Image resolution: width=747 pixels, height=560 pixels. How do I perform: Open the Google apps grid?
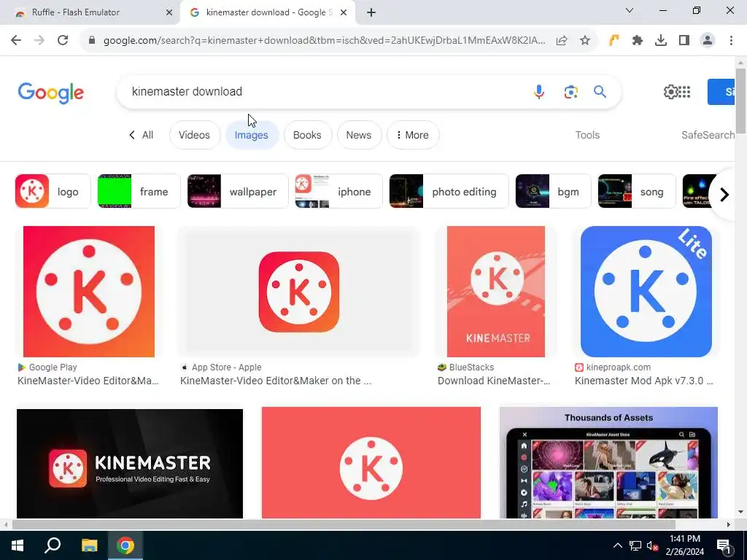(x=684, y=91)
